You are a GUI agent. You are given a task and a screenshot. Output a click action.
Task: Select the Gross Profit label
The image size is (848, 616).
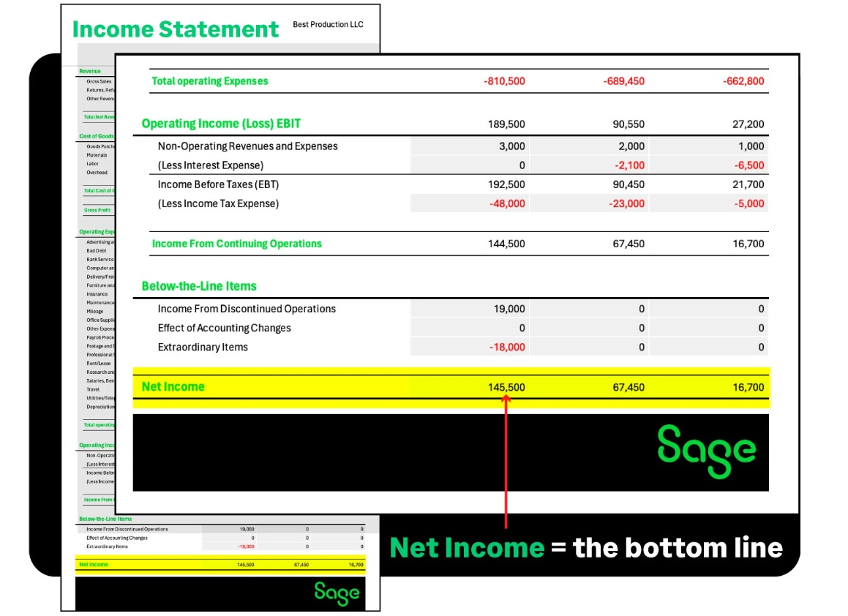click(97, 210)
